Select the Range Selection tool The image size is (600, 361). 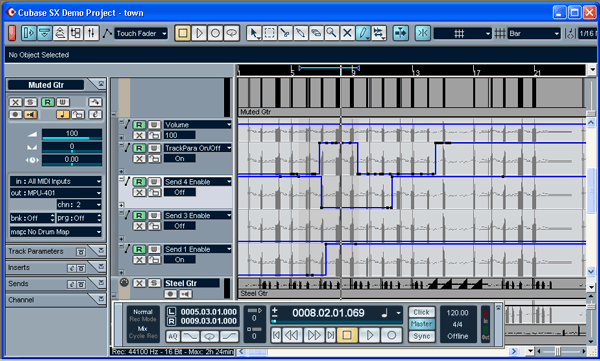pos(269,33)
